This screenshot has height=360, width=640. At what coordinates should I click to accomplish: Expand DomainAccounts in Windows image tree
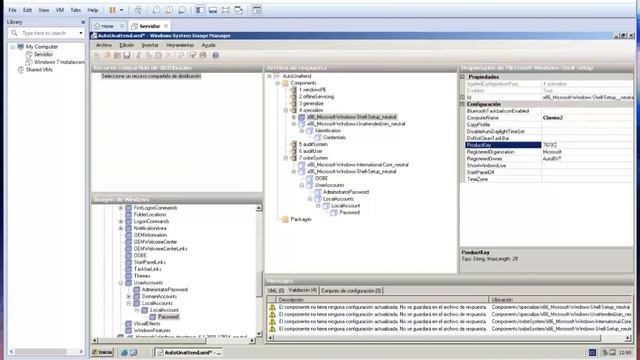pyautogui.click(x=129, y=297)
